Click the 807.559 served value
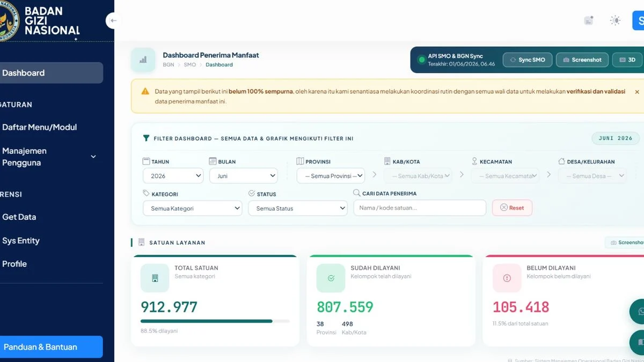This screenshot has width=644, height=362. 345,307
